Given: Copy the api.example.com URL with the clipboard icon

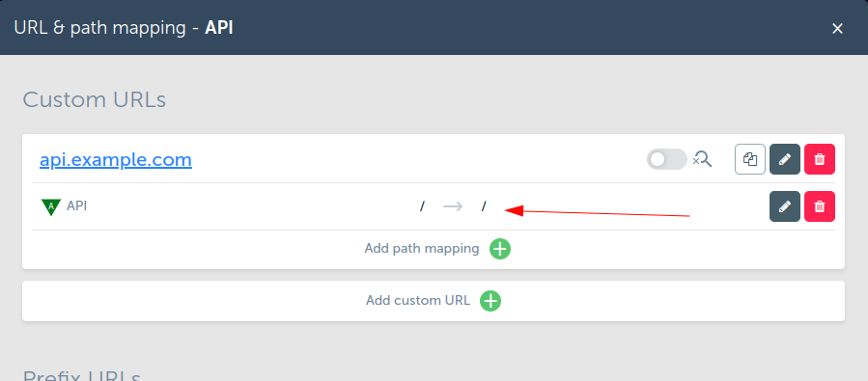Looking at the screenshot, I should 750,159.
